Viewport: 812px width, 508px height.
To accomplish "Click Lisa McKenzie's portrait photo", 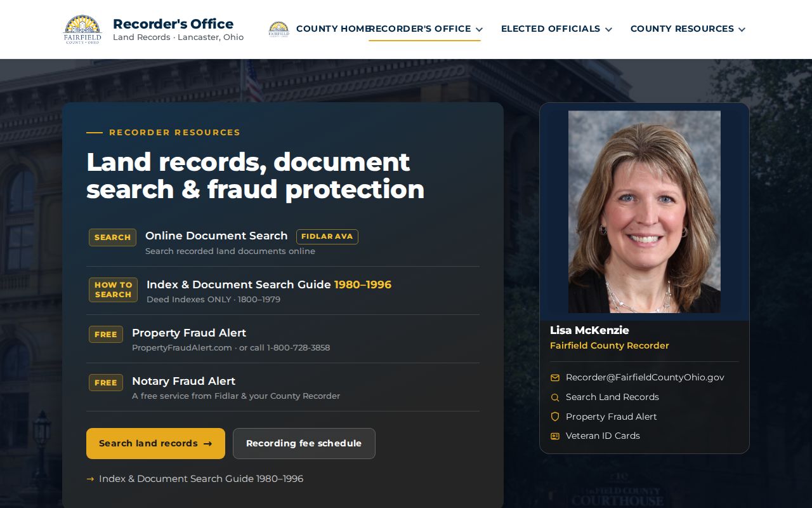I will [645, 212].
